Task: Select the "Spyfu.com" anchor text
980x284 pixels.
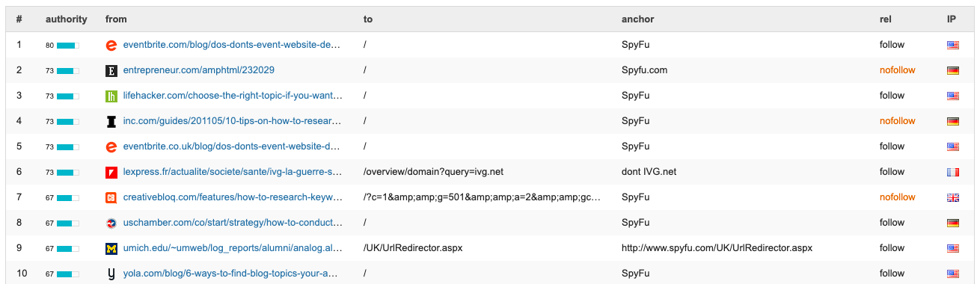Action: pyautogui.click(x=644, y=70)
